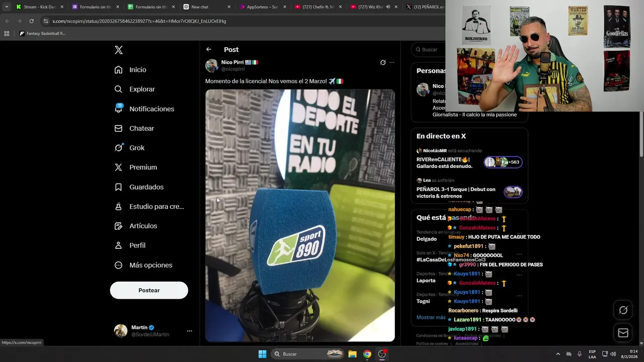
Task: Open Estudio para creadores item
Action: click(149, 206)
